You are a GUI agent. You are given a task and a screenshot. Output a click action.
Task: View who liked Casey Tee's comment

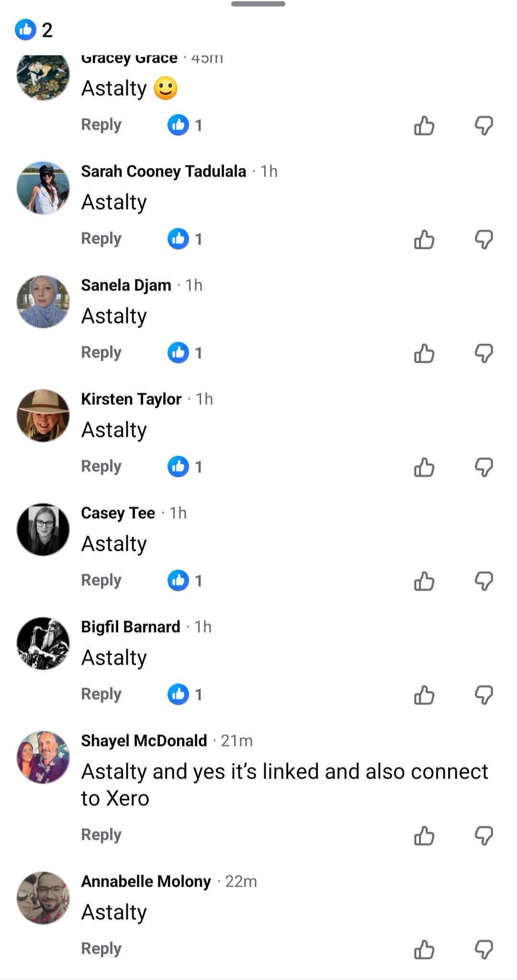pos(184,580)
